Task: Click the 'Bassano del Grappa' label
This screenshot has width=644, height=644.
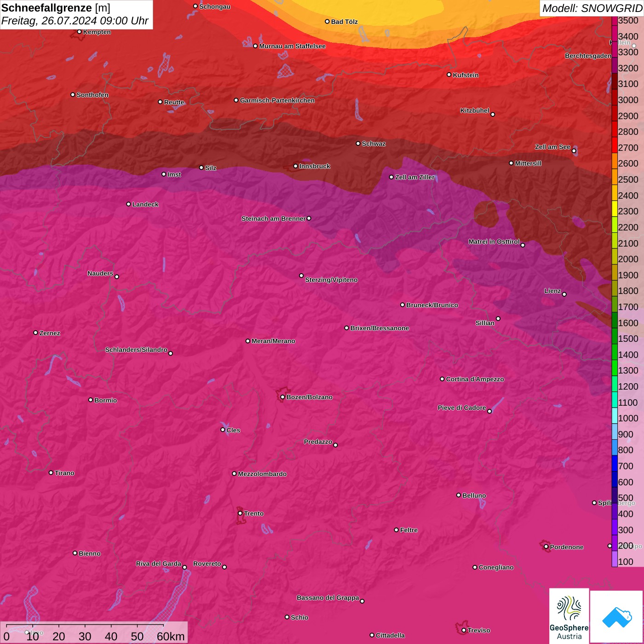Action: [328, 598]
